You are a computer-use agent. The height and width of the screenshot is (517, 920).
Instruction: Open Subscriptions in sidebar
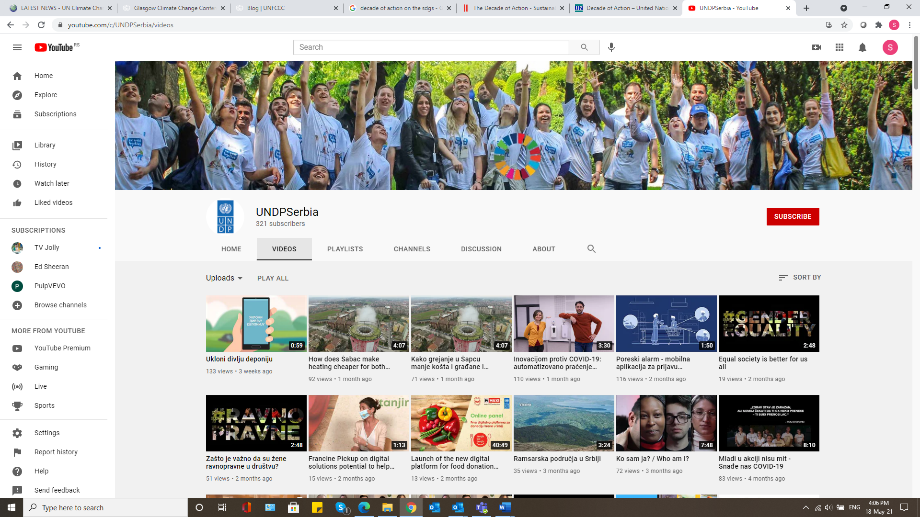(53, 114)
